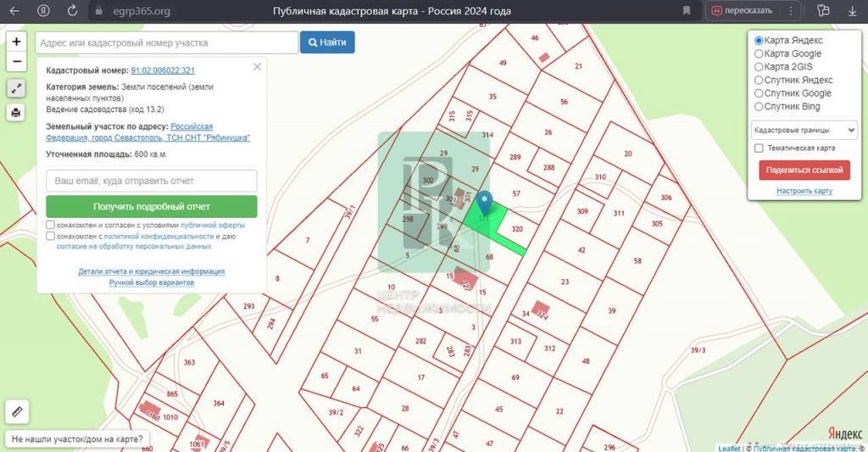Viewport: 868px width, 452px height.
Task: Open cadastral number 91:02:006022:321 link
Action: [163, 71]
